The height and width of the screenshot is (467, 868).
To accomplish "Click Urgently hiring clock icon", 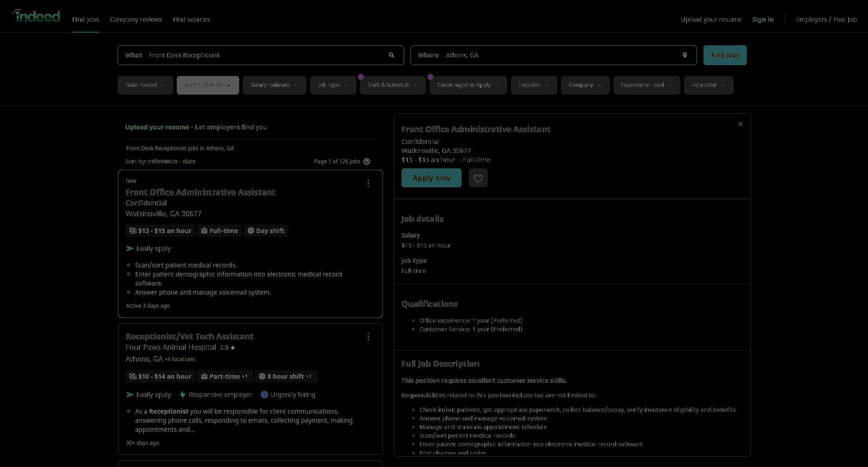I will pyautogui.click(x=264, y=395).
